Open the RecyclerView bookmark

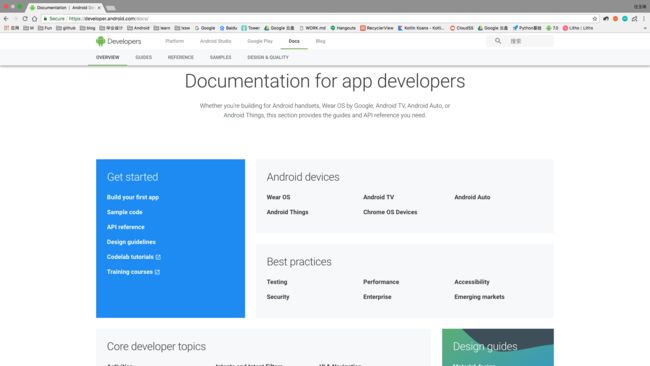pos(377,28)
